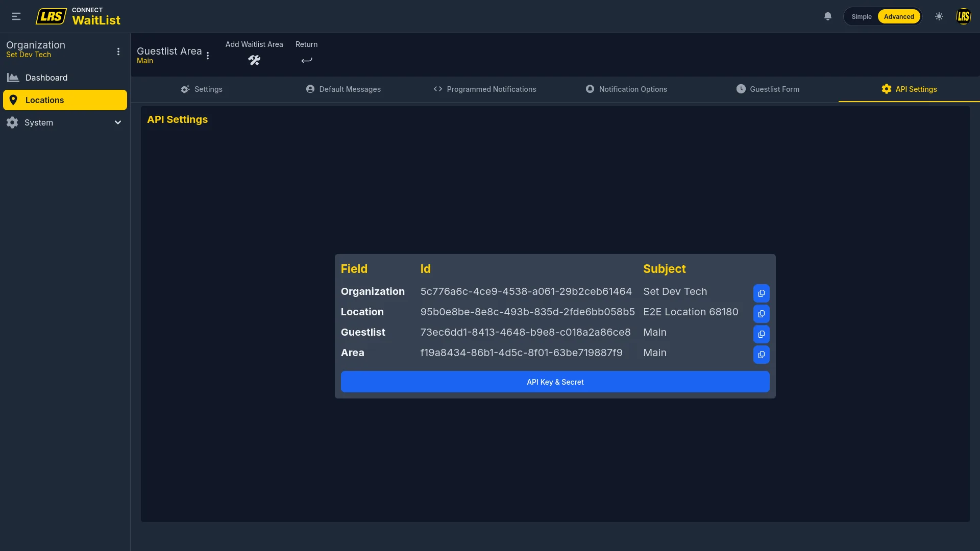980x551 pixels.
Task: Expand the System menu chevron
Action: (118, 122)
